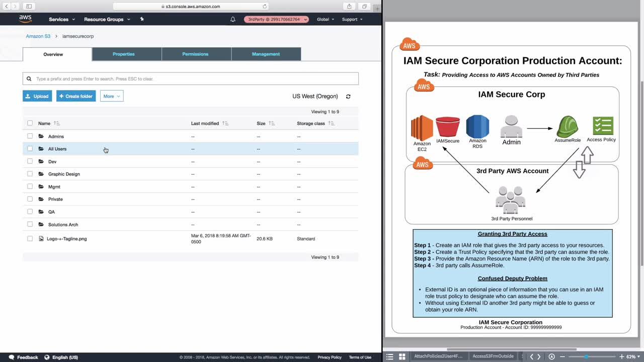
Task: Open the More actions dropdown
Action: pos(112,96)
